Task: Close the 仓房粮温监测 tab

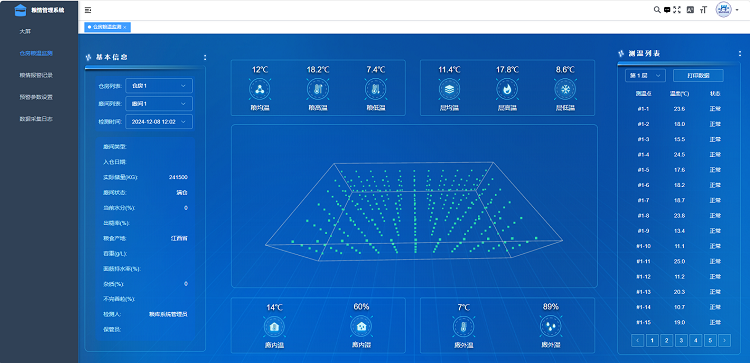Action: (x=125, y=28)
